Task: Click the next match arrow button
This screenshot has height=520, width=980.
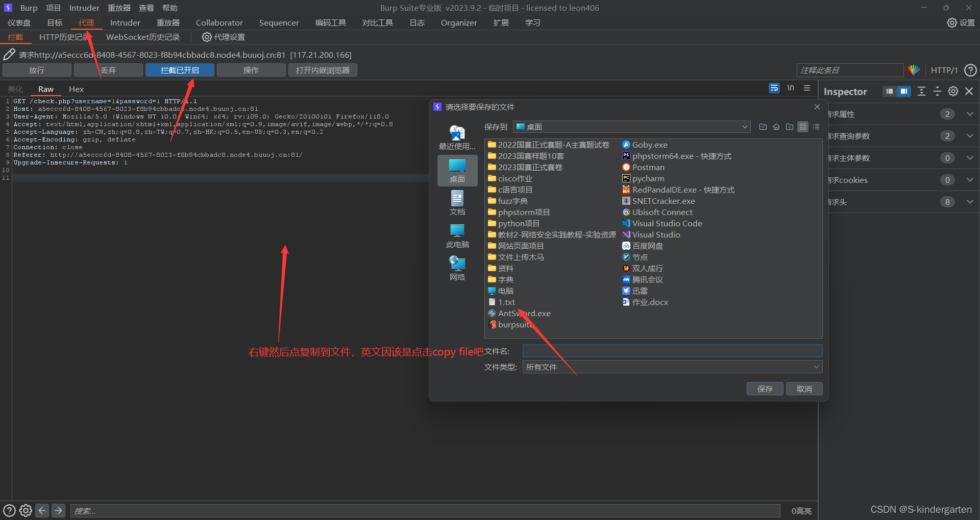Action: point(59,510)
